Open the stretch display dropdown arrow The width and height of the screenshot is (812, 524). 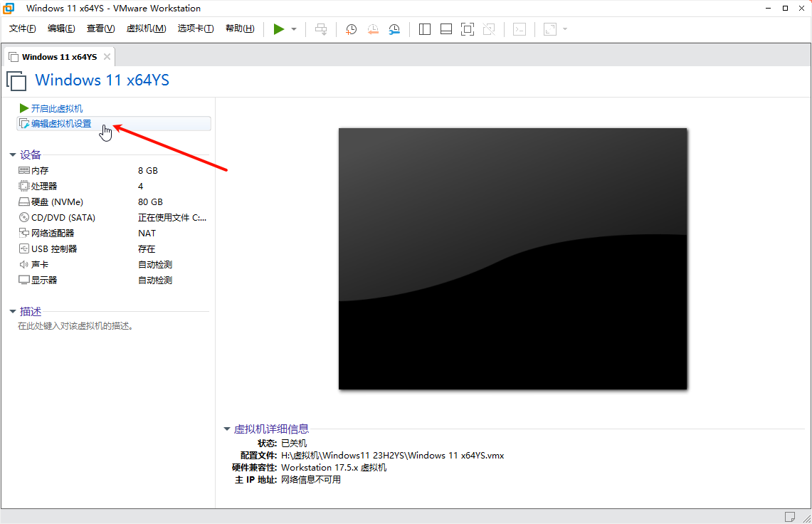[x=565, y=29]
